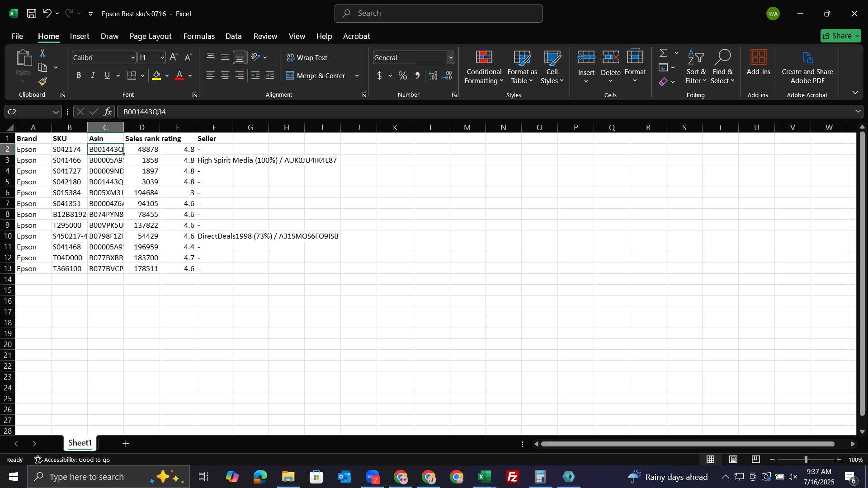Align text left
The image size is (868, 488).
click(211, 75)
